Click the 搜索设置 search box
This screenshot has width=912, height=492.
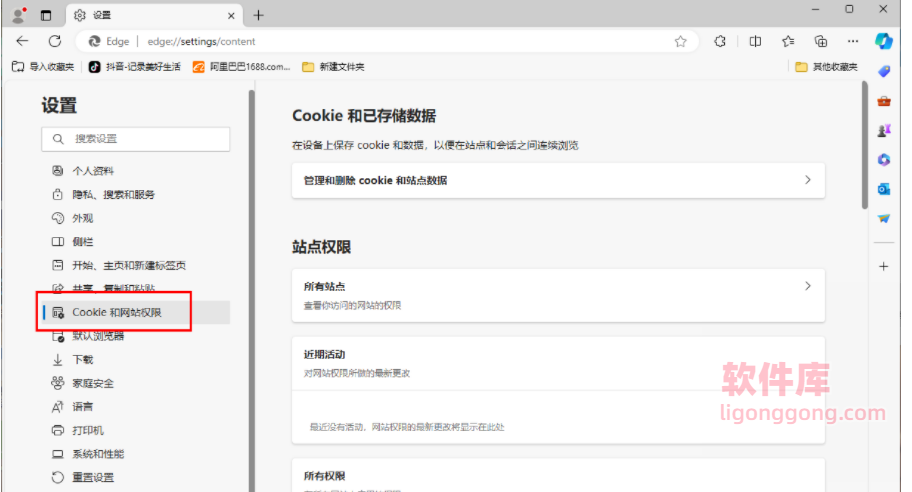136,139
